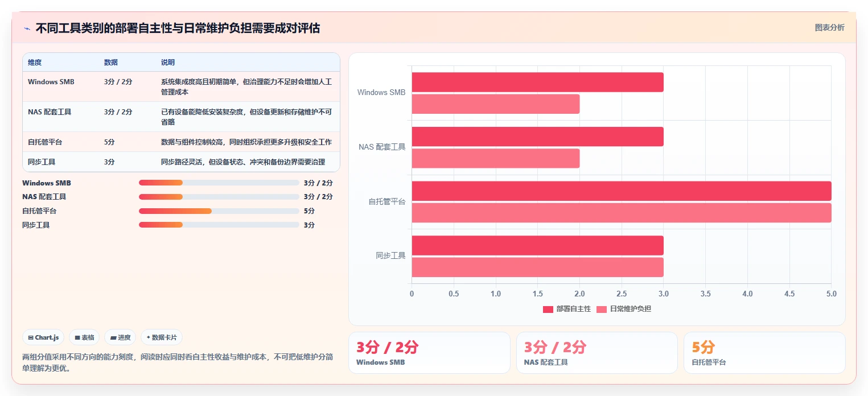Click the Windows SMB label in the progress list
868x396 pixels.
(x=47, y=183)
